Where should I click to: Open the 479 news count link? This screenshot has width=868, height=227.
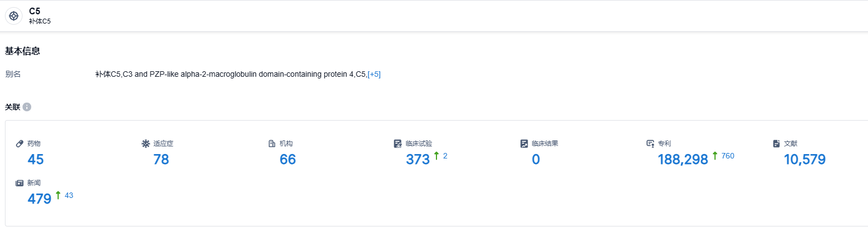[39, 199]
